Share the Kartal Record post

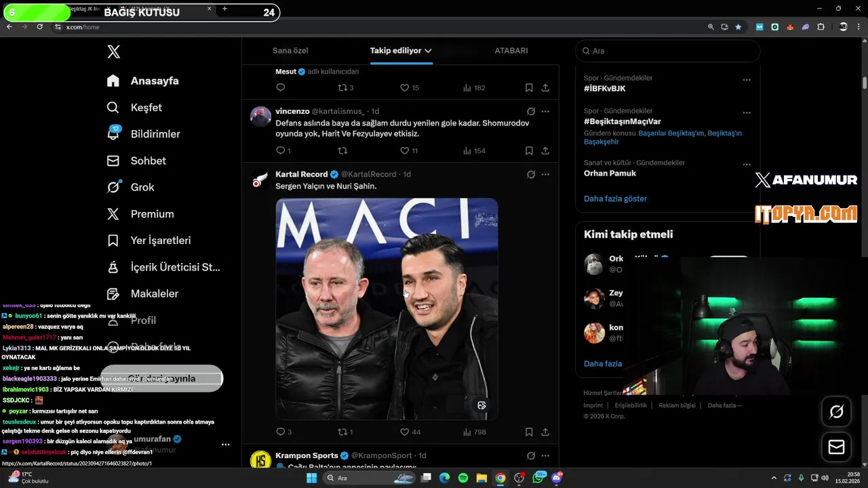545,432
